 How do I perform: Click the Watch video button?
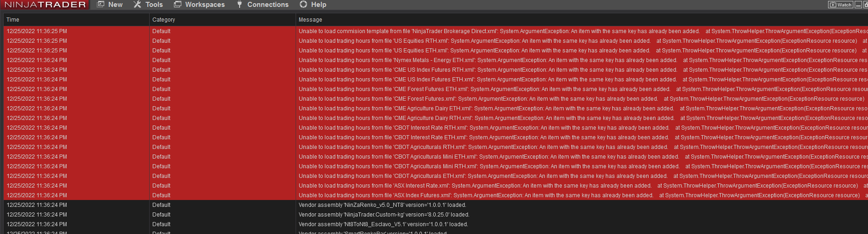(840, 5)
